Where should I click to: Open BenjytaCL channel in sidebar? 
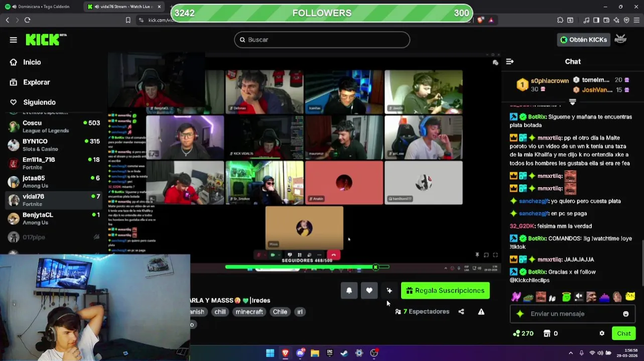click(x=54, y=218)
